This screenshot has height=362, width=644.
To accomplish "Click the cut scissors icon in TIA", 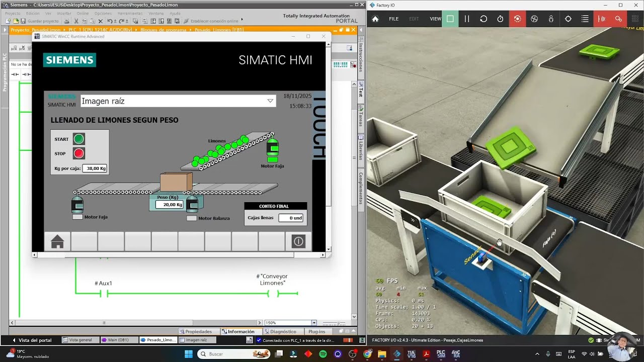I will click(x=76, y=21).
